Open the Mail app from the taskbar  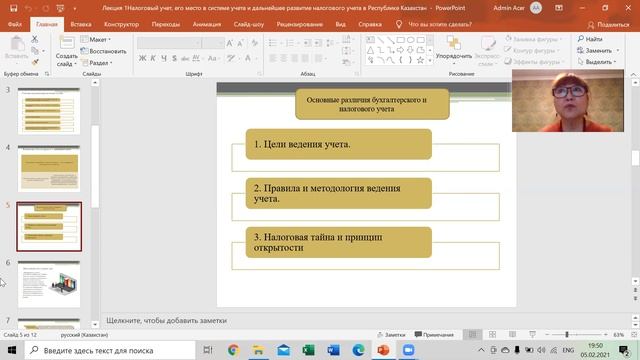[283, 350]
